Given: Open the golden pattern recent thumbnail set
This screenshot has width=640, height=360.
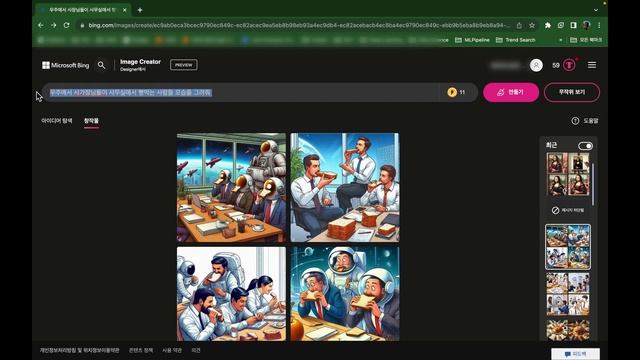Looking at the screenshot, I should pyautogui.click(x=568, y=330).
